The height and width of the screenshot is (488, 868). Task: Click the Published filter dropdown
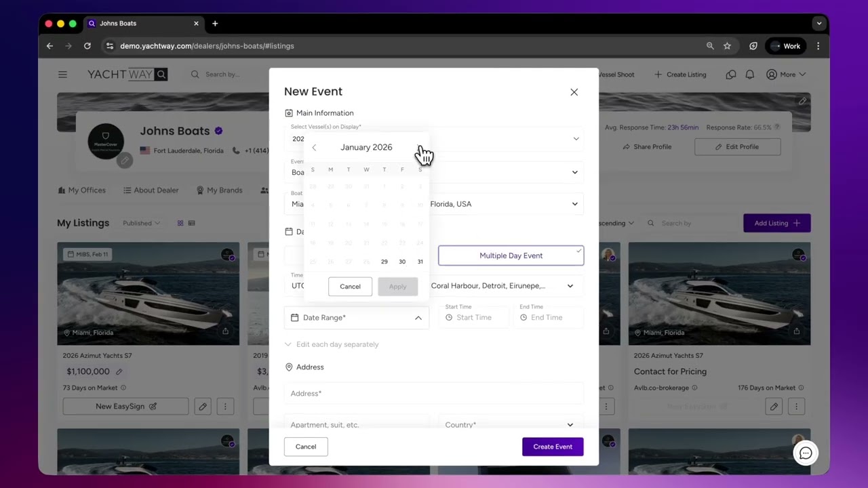pyautogui.click(x=141, y=222)
